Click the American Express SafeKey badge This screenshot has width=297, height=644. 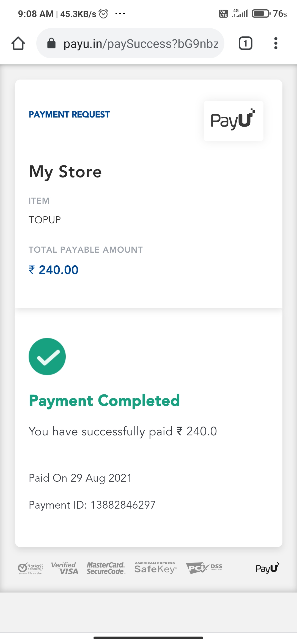pos(155,568)
